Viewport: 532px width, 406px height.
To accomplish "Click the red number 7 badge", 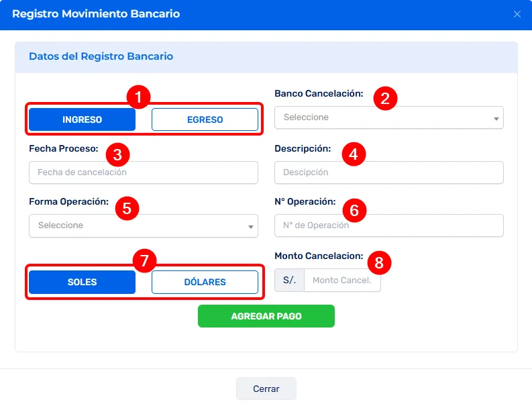I will [x=144, y=260].
